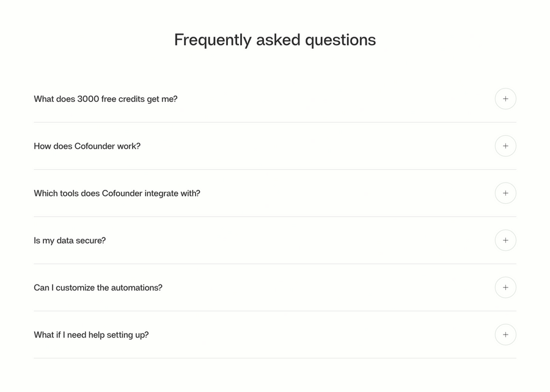Select the question about tool integrations
The height and width of the screenshot is (392, 550).
(x=117, y=193)
